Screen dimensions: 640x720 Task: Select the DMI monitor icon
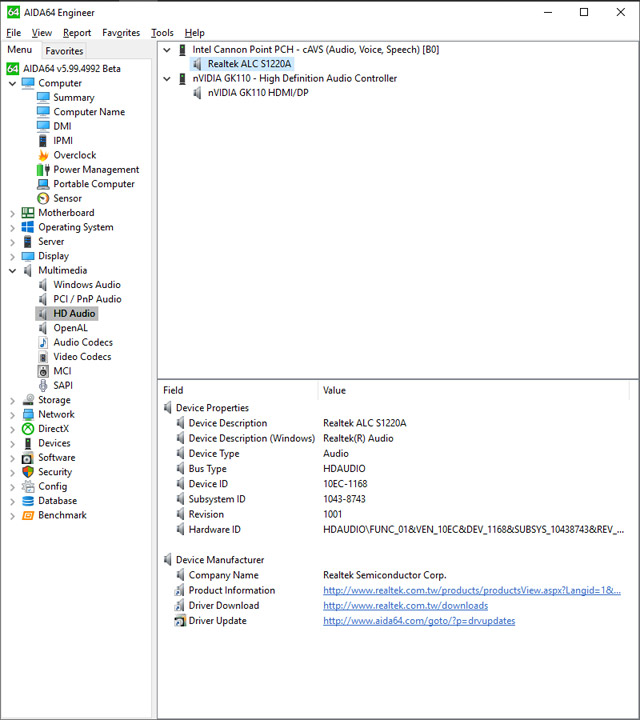[x=43, y=126]
